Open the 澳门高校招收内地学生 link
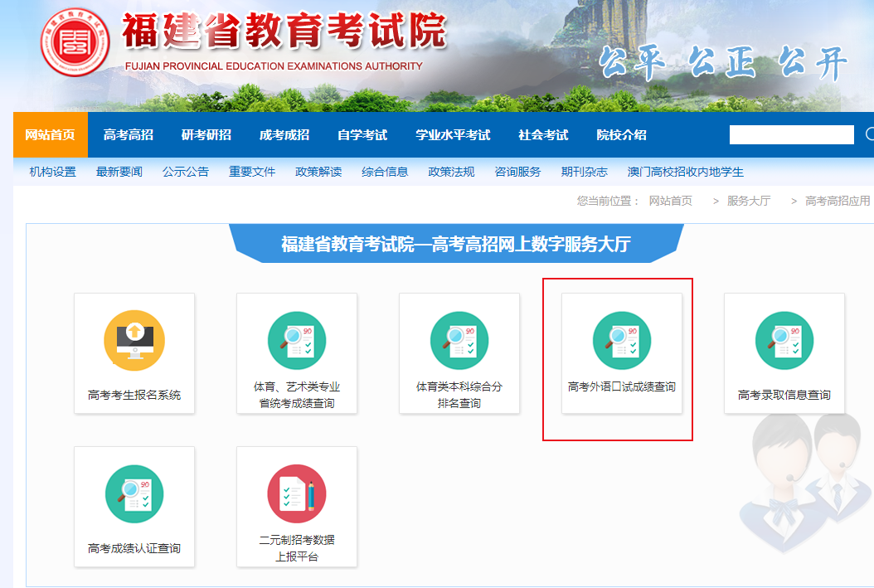The height and width of the screenshot is (588, 874). (685, 172)
